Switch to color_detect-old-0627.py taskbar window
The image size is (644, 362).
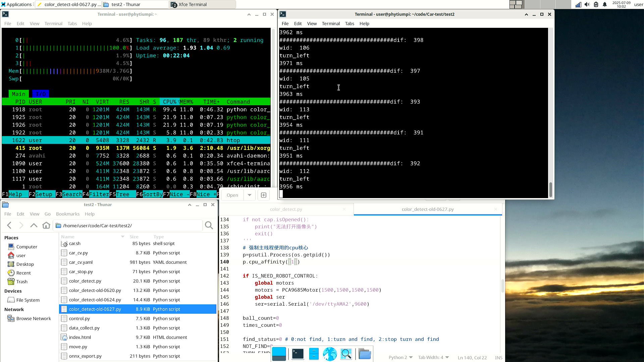(68, 4)
